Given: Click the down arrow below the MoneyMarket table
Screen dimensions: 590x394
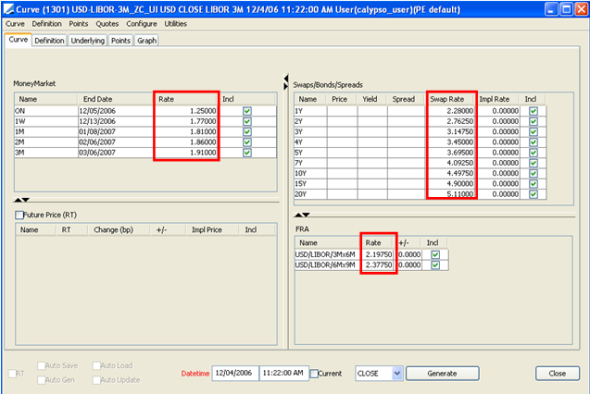Looking at the screenshot, I should 26,200.
